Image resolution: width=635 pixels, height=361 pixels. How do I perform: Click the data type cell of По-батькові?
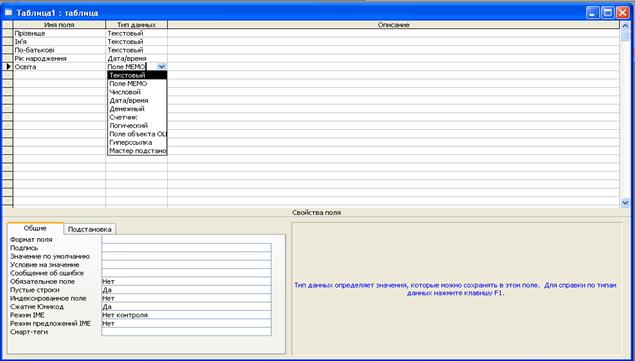[136, 50]
